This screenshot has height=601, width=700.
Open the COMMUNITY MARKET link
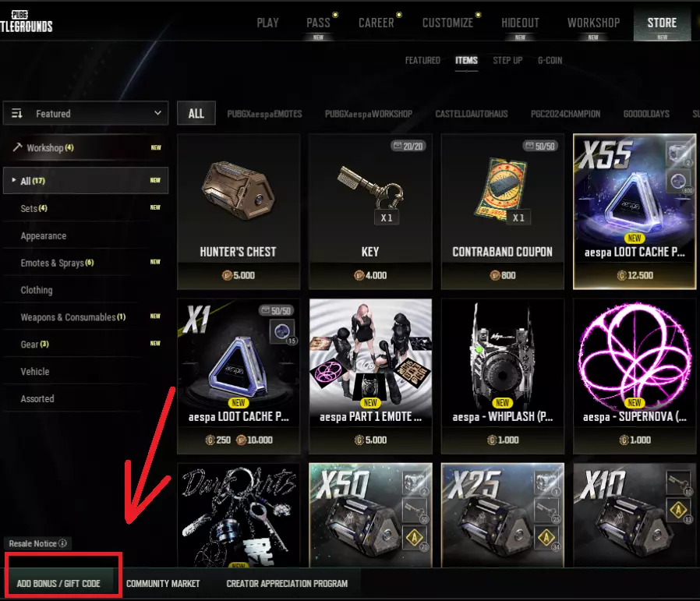click(163, 584)
